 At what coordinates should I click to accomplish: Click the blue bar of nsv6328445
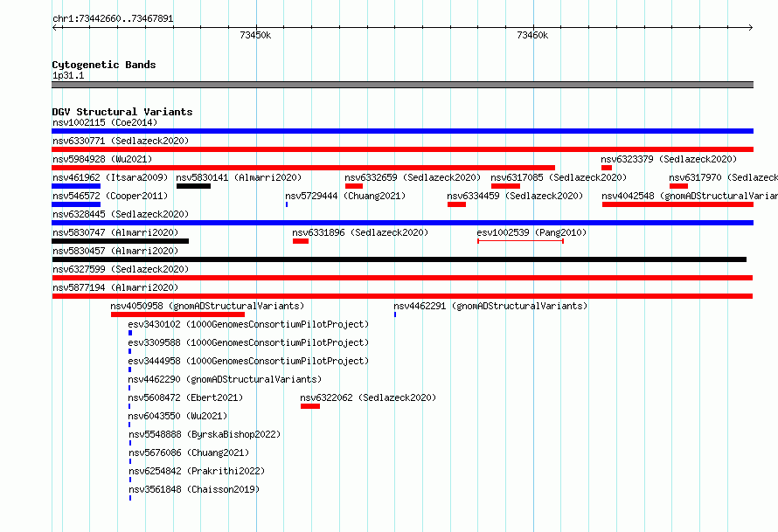[x=402, y=223]
